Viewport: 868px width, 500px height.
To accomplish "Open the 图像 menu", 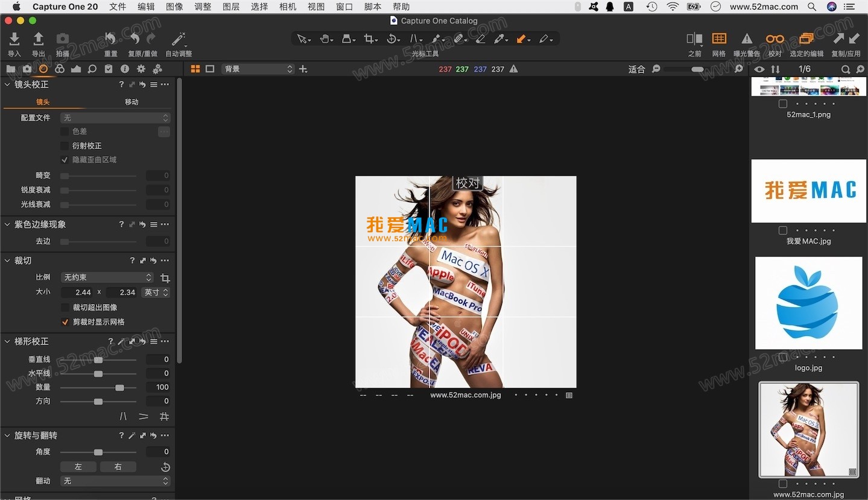I will (x=174, y=7).
